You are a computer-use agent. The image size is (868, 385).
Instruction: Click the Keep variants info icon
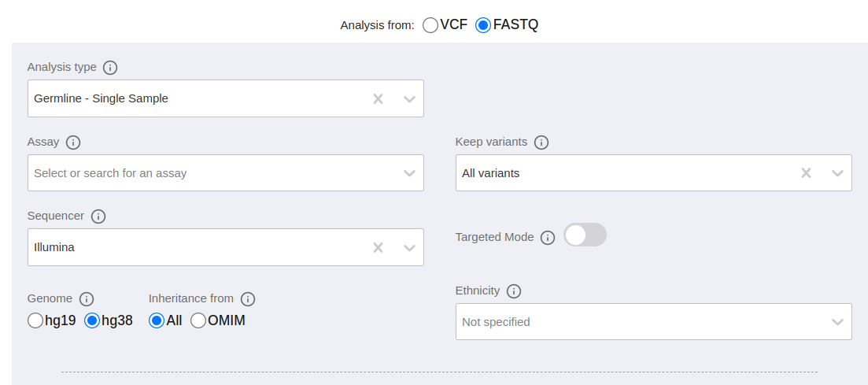pos(541,143)
